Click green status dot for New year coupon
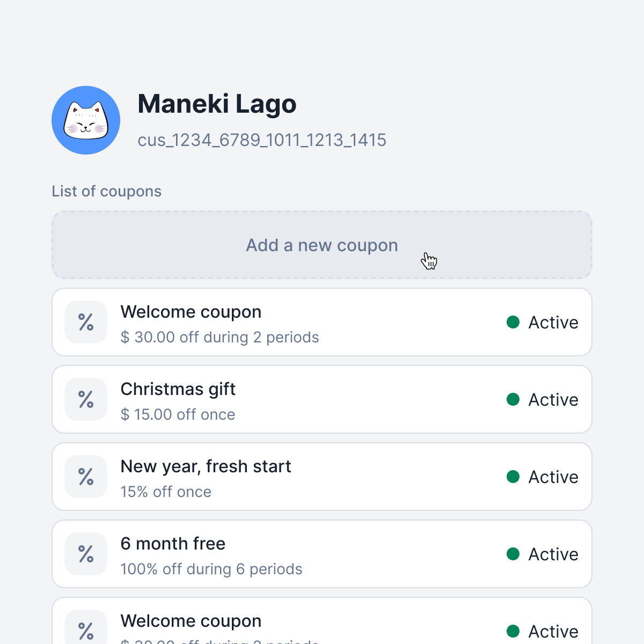 pos(513,477)
